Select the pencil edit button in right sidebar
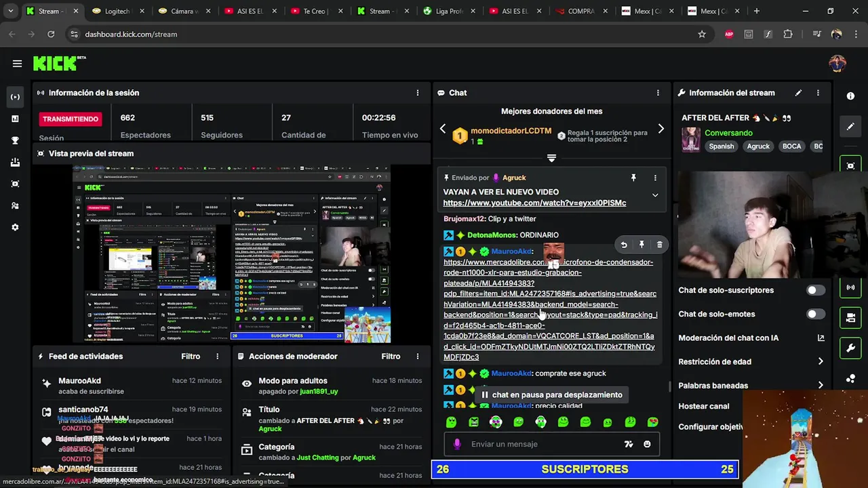This screenshot has height=488, width=868. coord(850,126)
